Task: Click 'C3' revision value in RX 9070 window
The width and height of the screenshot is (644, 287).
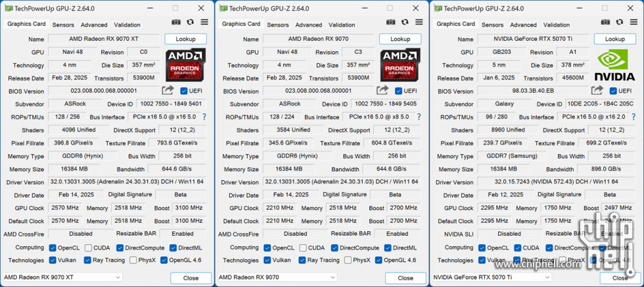Action: tap(358, 52)
